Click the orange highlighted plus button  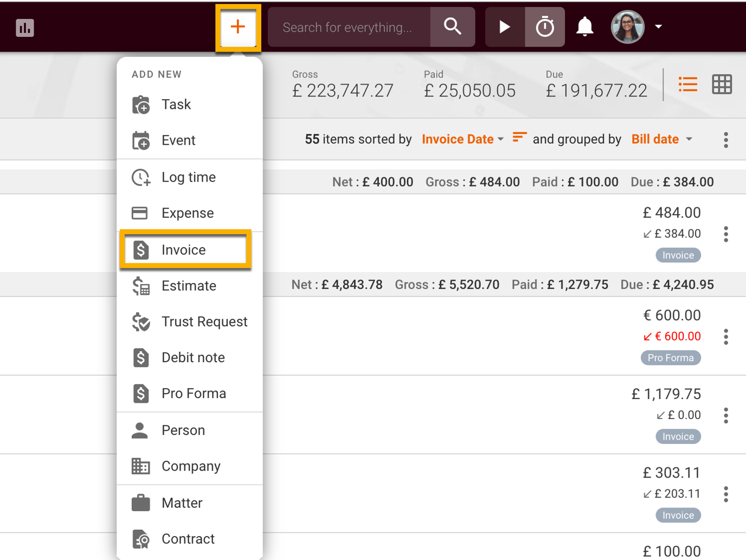tap(238, 28)
